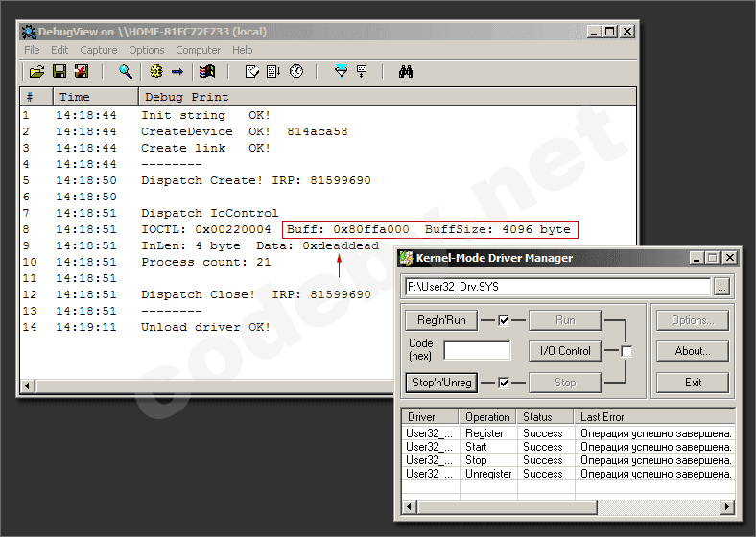Click the About... button

pyautogui.click(x=692, y=351)
